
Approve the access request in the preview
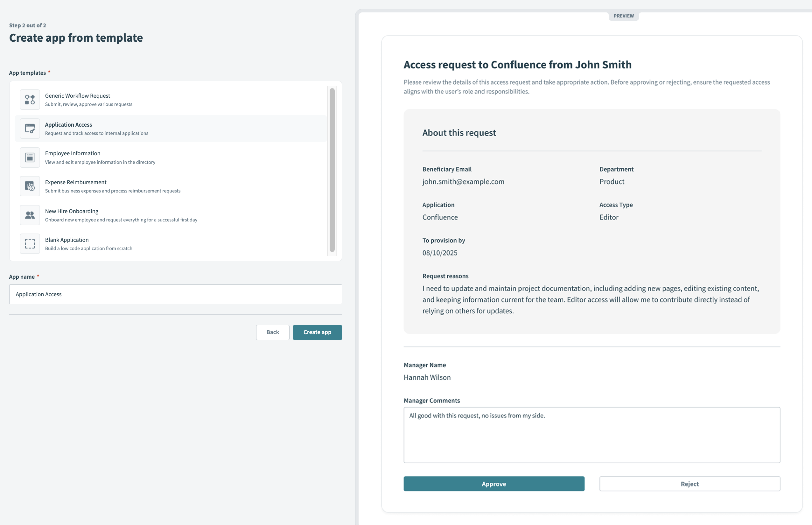[x=493, y=484]
